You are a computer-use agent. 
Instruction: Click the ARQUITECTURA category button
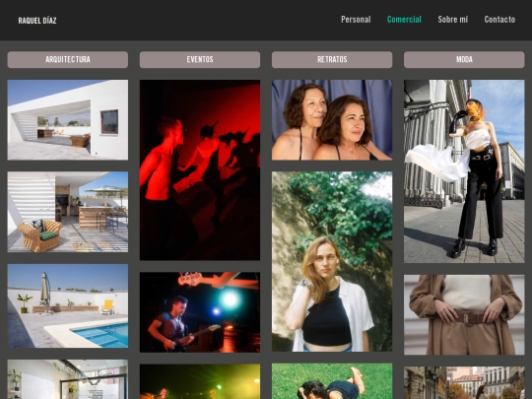coord(68,60)
